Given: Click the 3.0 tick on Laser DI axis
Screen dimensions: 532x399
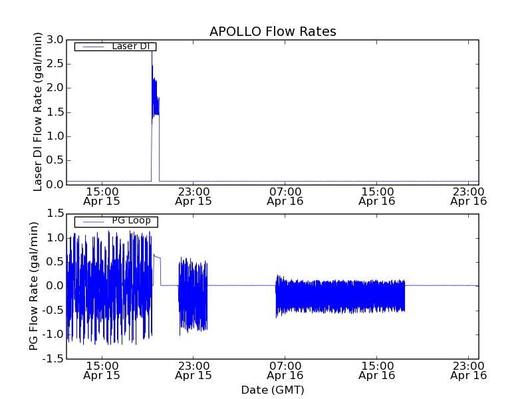Looking at the screenshot, I should [x=55, y=40].
